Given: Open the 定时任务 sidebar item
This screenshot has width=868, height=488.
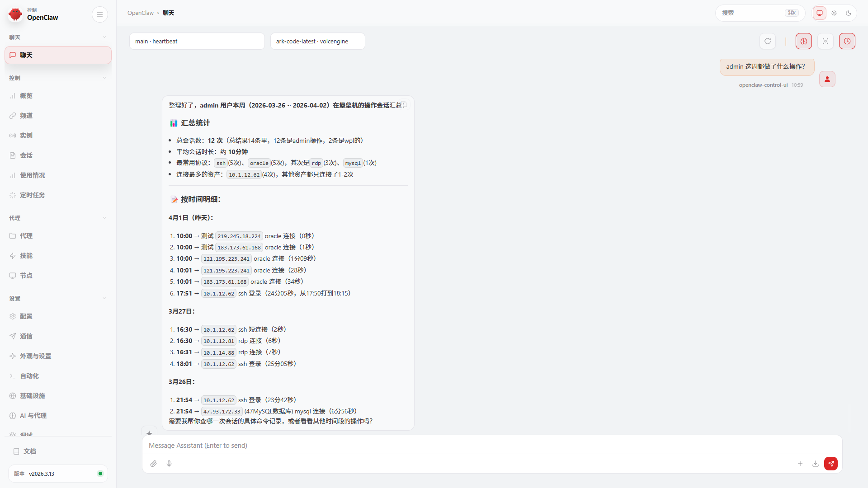Looking at the screenshot, I should point(32,195).
